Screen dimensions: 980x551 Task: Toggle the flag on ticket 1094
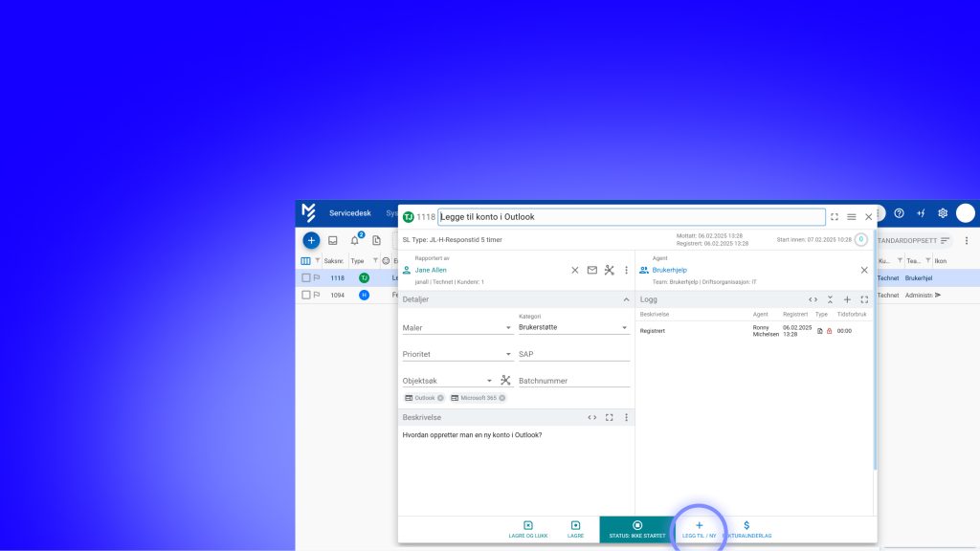tap(317, 295)
